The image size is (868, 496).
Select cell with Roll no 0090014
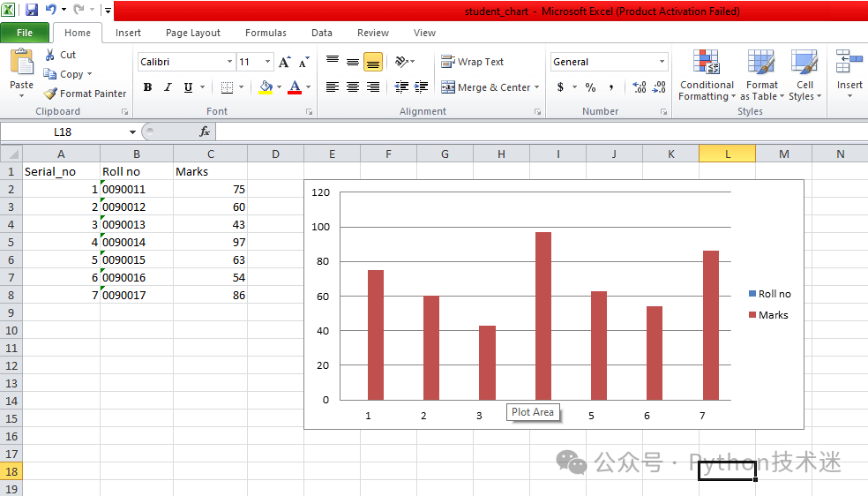(x=137, y=242)
